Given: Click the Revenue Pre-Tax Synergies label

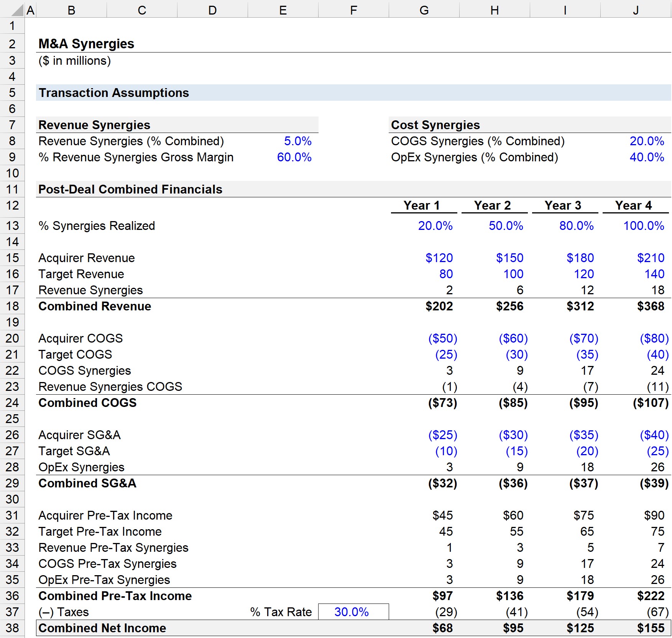Looking at the screenshot, I should click(113, 548).
